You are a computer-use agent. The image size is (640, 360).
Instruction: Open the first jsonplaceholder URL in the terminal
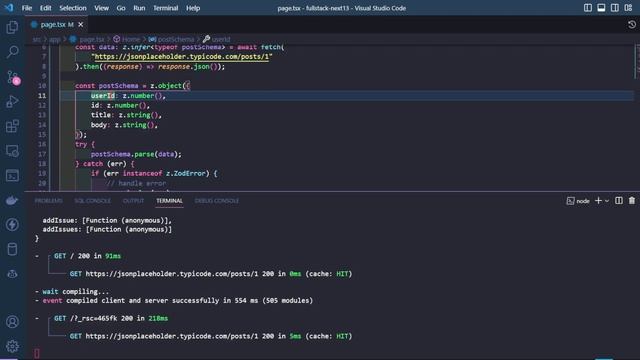click(x=172, y=273)
